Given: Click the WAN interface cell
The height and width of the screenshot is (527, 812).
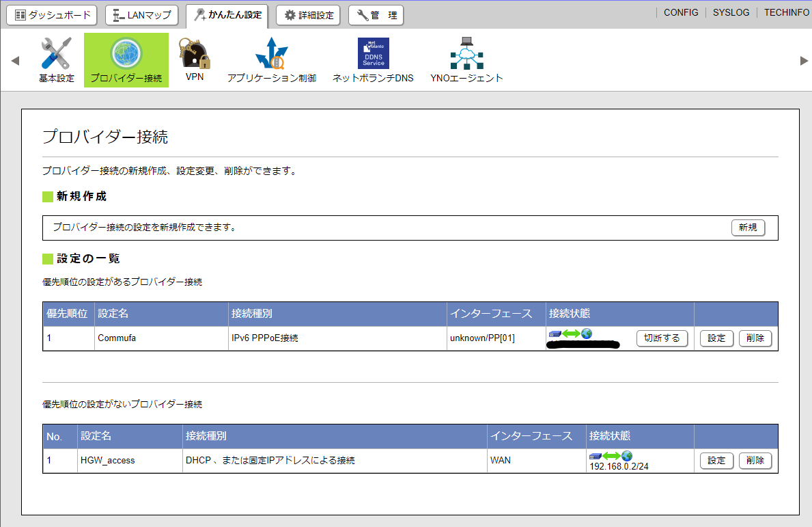Looking at the screenshot, I should tap(537, 461).
